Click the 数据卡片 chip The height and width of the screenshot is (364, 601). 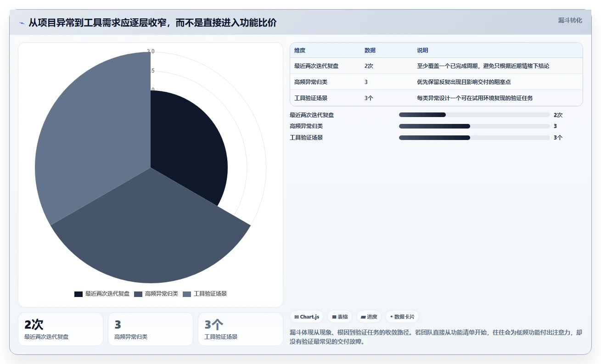pos(402,317)
